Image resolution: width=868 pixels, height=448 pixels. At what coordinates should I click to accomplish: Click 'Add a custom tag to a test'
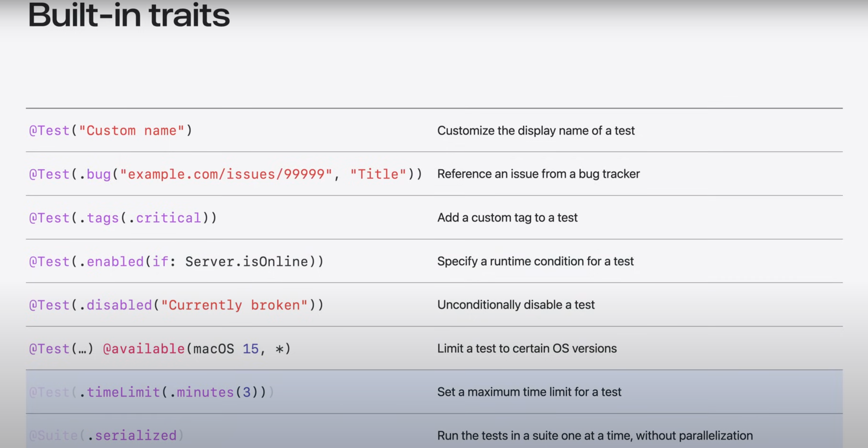(507, 217)
